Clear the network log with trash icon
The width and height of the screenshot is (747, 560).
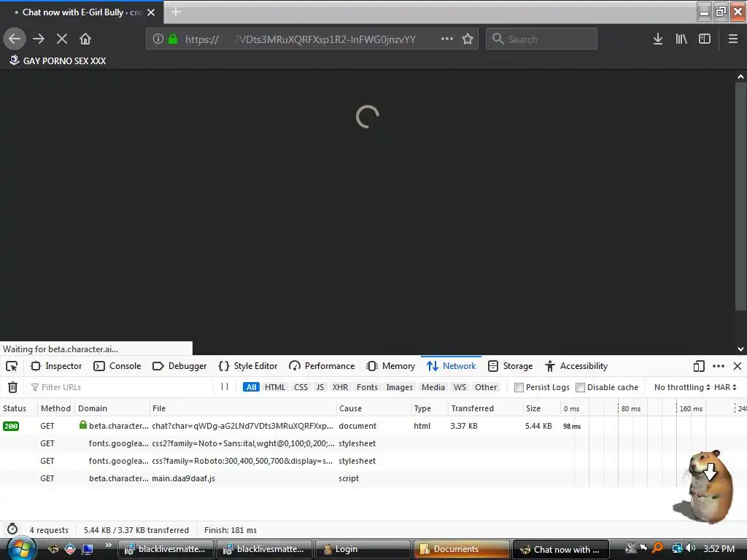point(13,387)
